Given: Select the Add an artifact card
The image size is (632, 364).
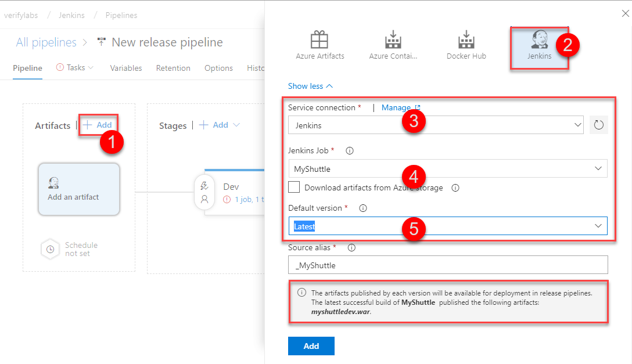Looking at the screenshot, I should (x=79, y=189).
